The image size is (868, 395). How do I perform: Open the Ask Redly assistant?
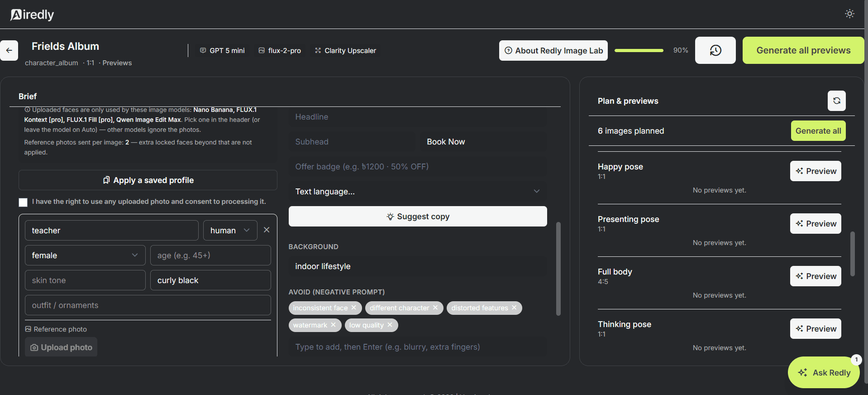click(824, 372)
